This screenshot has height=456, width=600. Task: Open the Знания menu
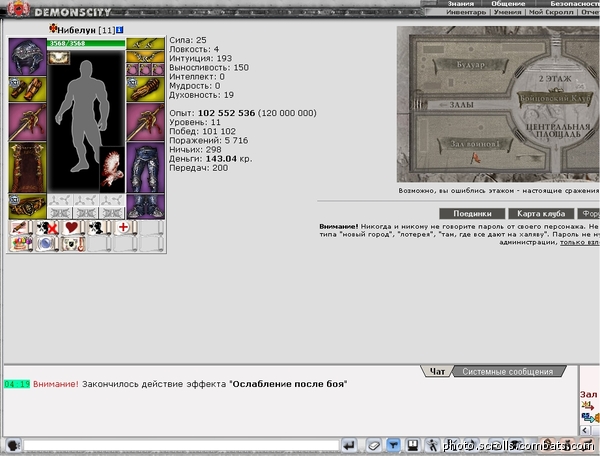coord(461,3)
